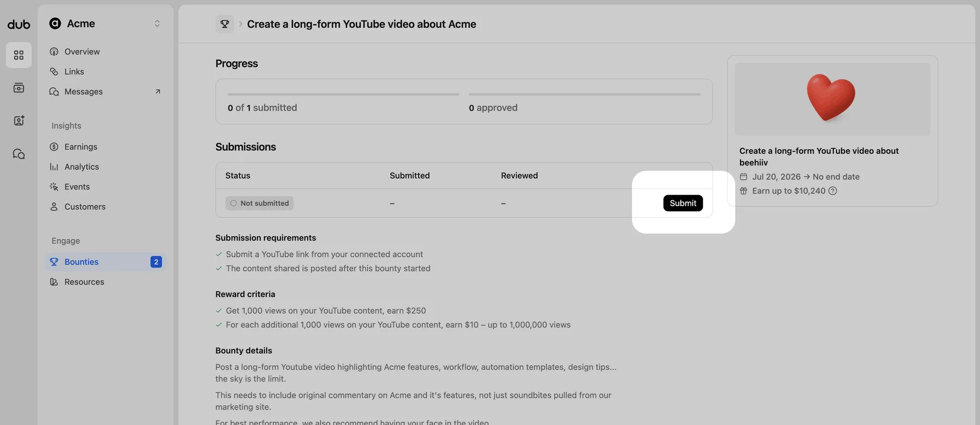Image resolution: width=980 pixels, height=425 pixels.
Task: Click the 'Progress' heading
Action: (x=236, y=63)
